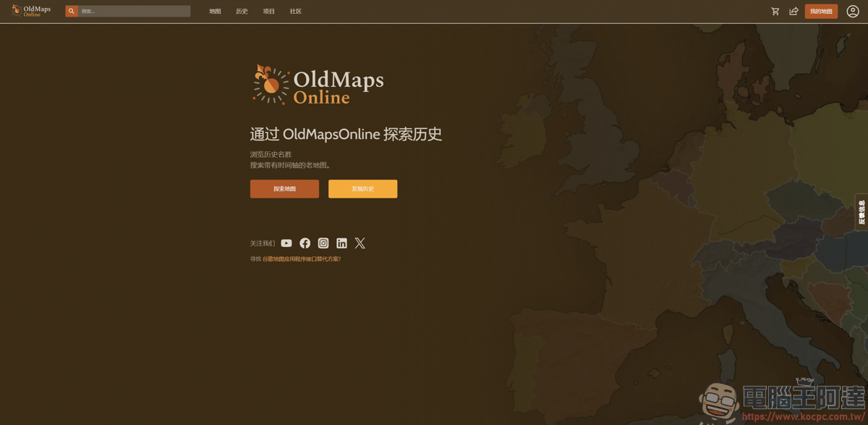Click the 通过 OldMapsOnline 探索历史 heading
The image size is (868, 425).
coord(346,134)
